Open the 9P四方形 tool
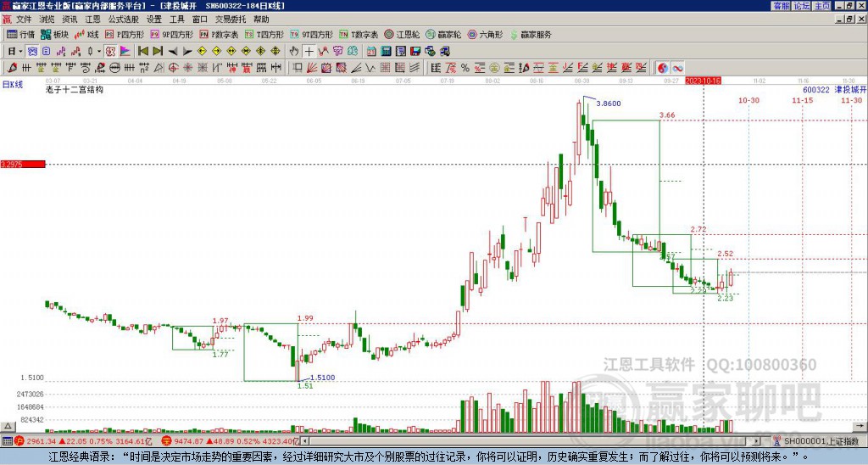Image resolution: width=868 pixels, height=465 pixels. 171,34
